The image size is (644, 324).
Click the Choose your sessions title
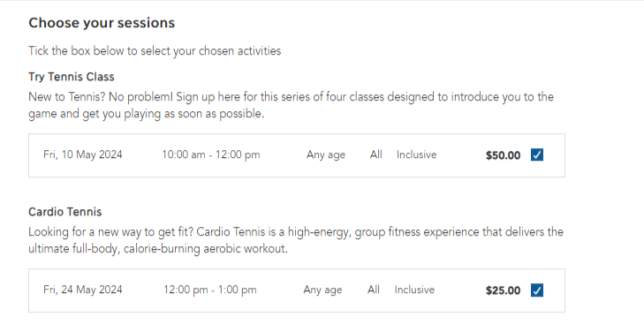click(x=102, y=23)
